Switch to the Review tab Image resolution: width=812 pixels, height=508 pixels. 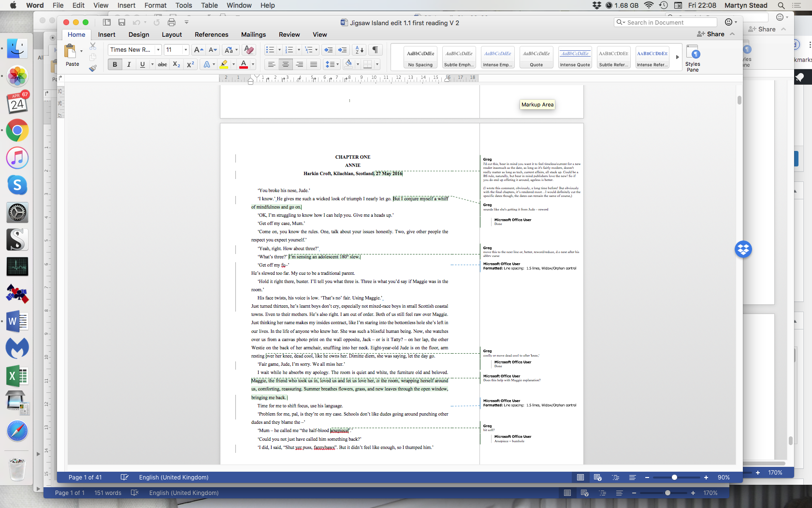coord(289,34)
